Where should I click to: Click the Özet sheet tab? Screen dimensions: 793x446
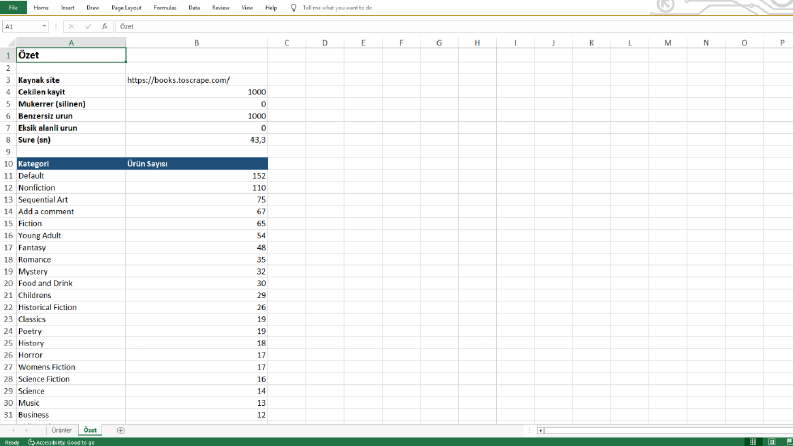pyautogui.click(x=90, y=430)
